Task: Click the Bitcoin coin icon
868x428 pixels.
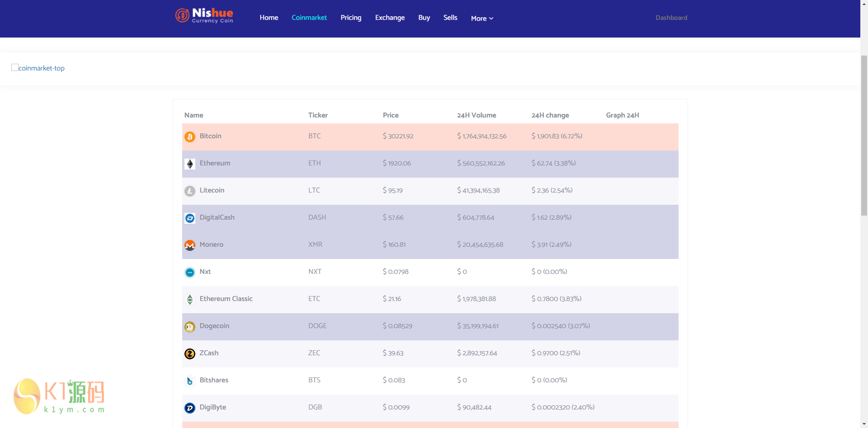Action: 190,136
